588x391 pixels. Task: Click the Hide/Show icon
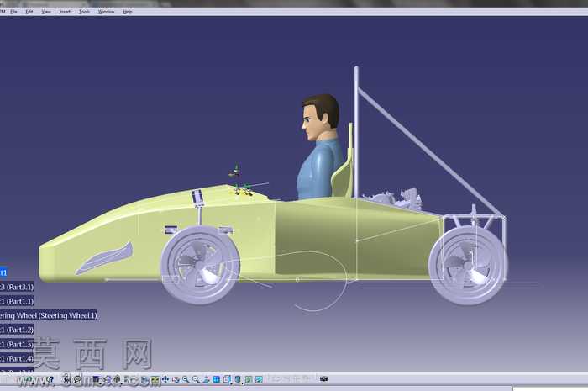point(249,379)
